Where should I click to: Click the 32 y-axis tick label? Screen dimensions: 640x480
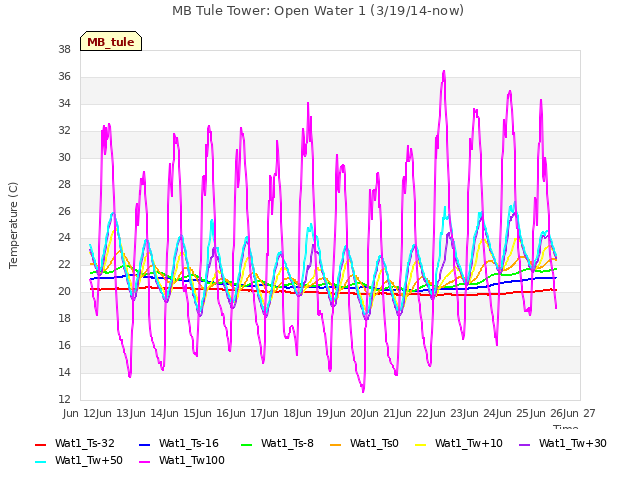(x=64, y=130)
